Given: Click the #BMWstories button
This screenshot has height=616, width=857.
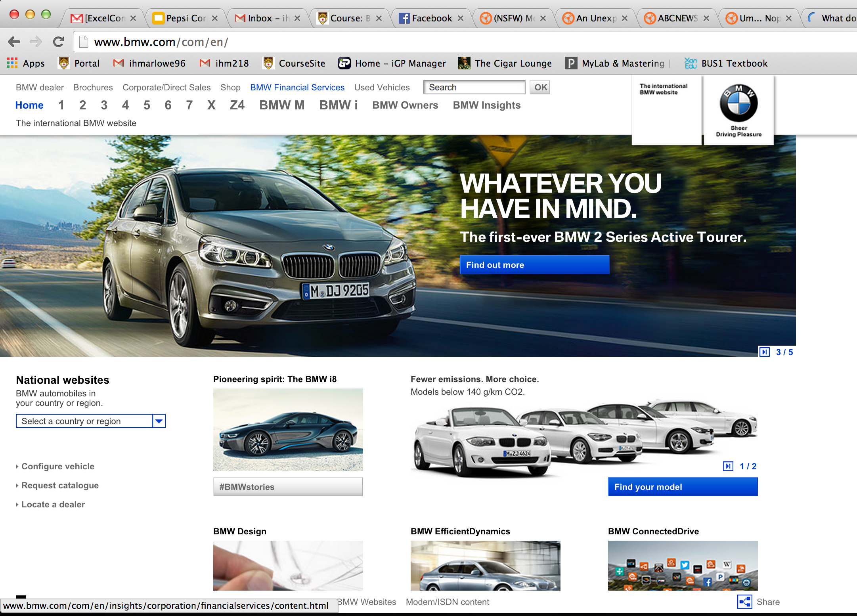Looking at the screenshot, I should click(288, 487).
